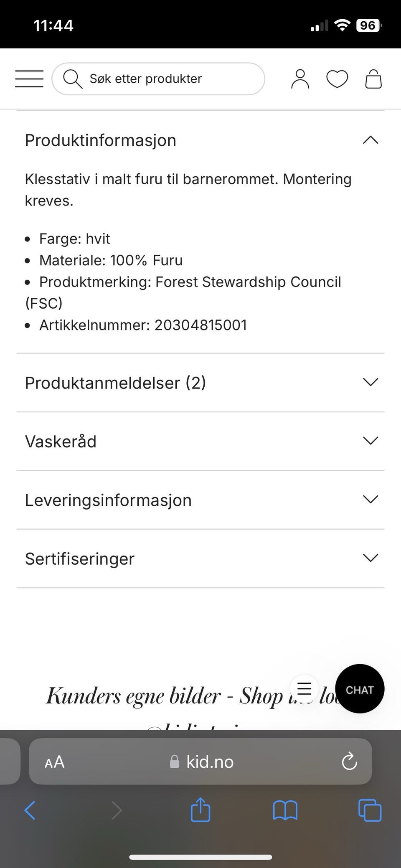
Task: Tap the search magnifier icon
Action: tap(73, 79)
